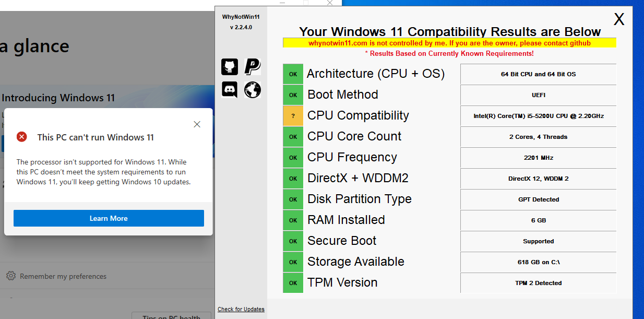Click the OK status for Storage Available
Image resolution: width=644 pixels, height=319 pixels.
point(293,262)
